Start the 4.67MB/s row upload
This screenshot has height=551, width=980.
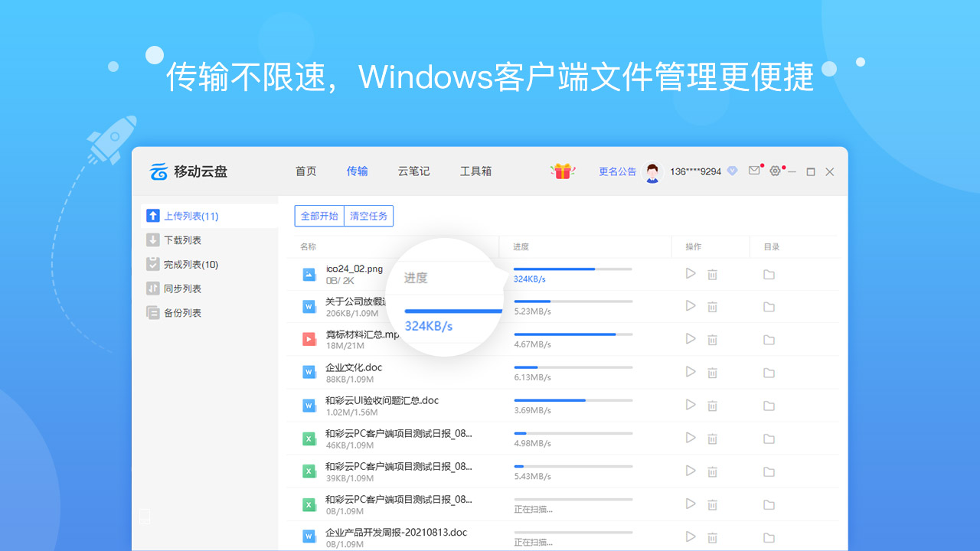(691, 339)
